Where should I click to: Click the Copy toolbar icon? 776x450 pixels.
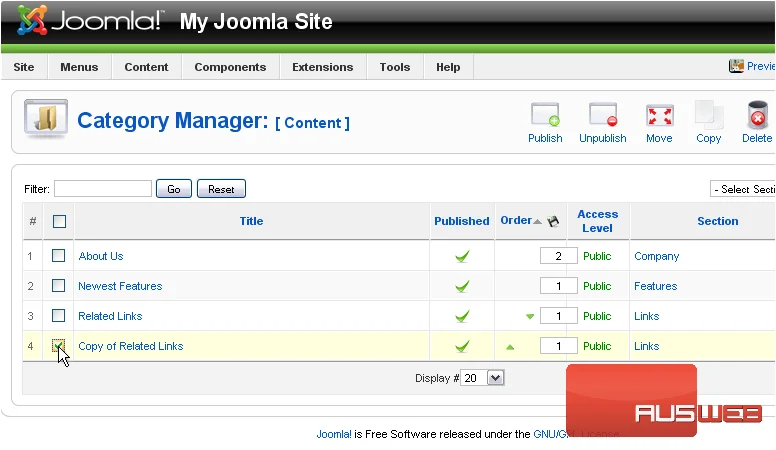pyautogui.click(x=709, y=115)
